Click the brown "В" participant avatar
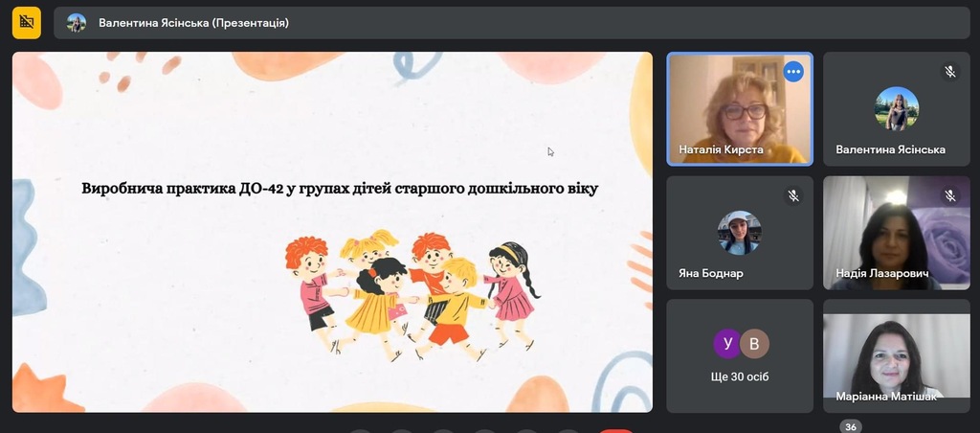980x433 pixels. [755, 343]
